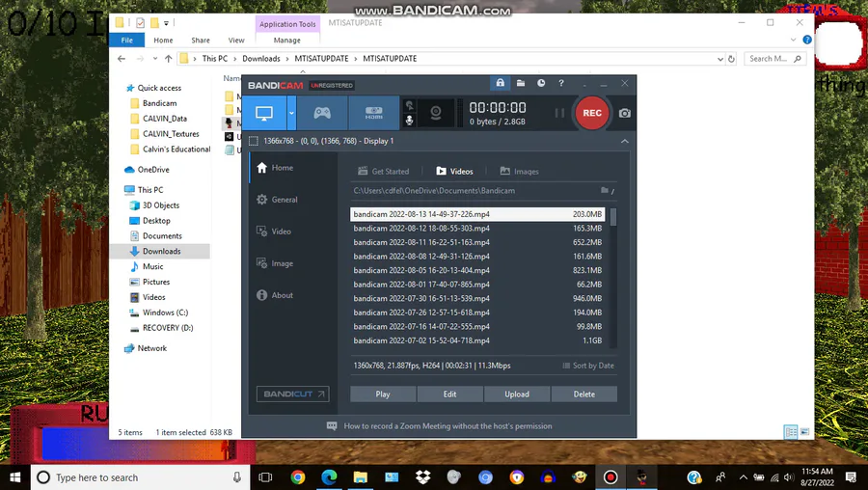Refresh the Explorer folder view
Image resolution: width=868 pixels, height=490 pixels.
pos(731,59)
